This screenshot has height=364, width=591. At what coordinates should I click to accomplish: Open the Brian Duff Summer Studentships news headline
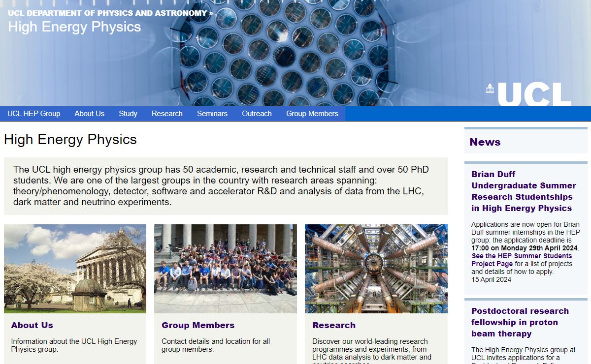[x=523, y=191]
